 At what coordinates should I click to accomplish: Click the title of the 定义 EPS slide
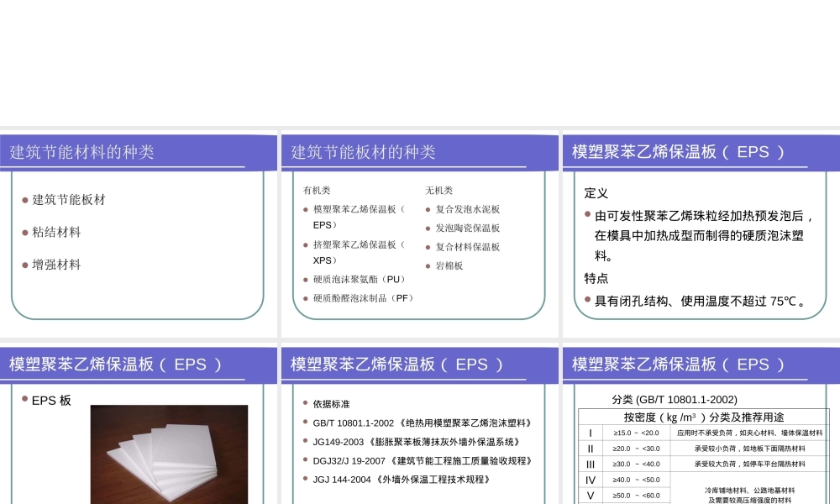tap(678, 151)
